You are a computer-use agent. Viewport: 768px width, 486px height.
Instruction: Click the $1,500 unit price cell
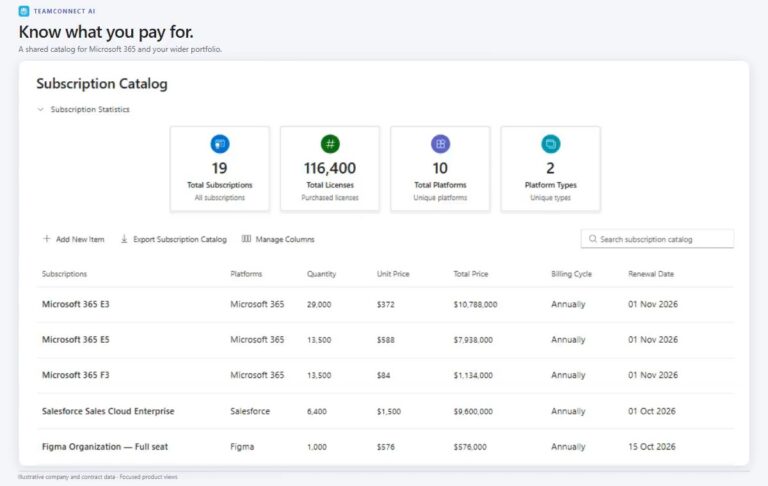point(388,412)
